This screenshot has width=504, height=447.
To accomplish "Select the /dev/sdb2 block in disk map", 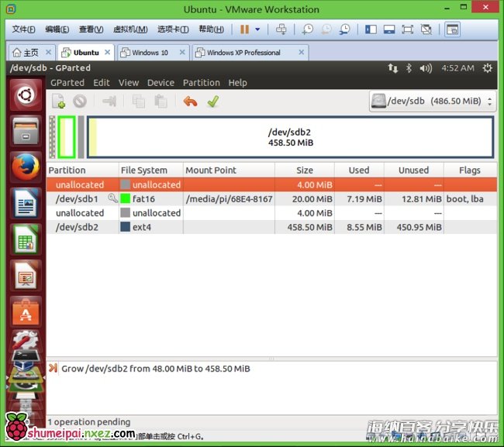I will coord(290,137).
